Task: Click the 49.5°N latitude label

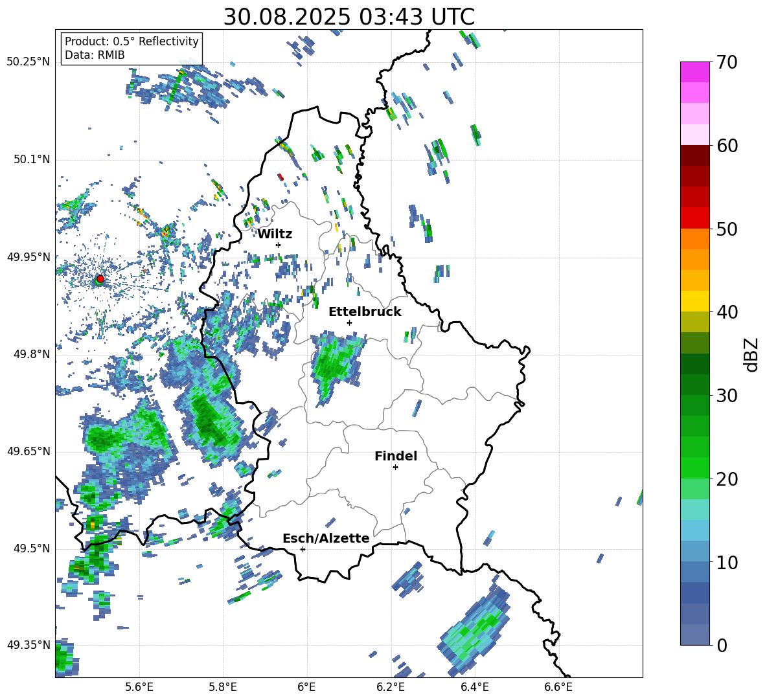Action: (x=31, y=548)
